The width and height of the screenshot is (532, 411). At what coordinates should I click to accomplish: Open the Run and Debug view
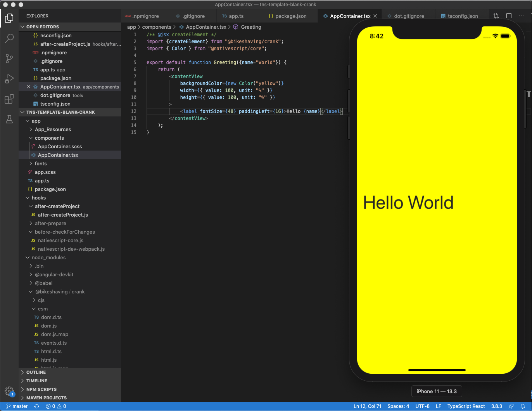click(9, 79)
